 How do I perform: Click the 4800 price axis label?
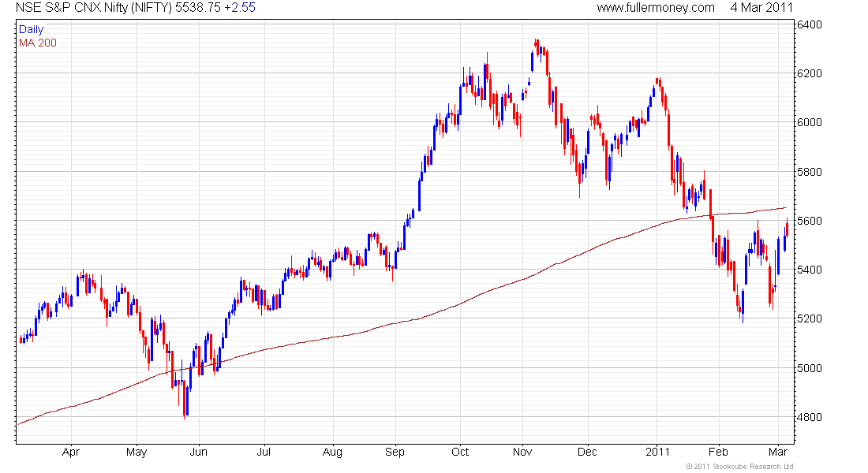810,417
